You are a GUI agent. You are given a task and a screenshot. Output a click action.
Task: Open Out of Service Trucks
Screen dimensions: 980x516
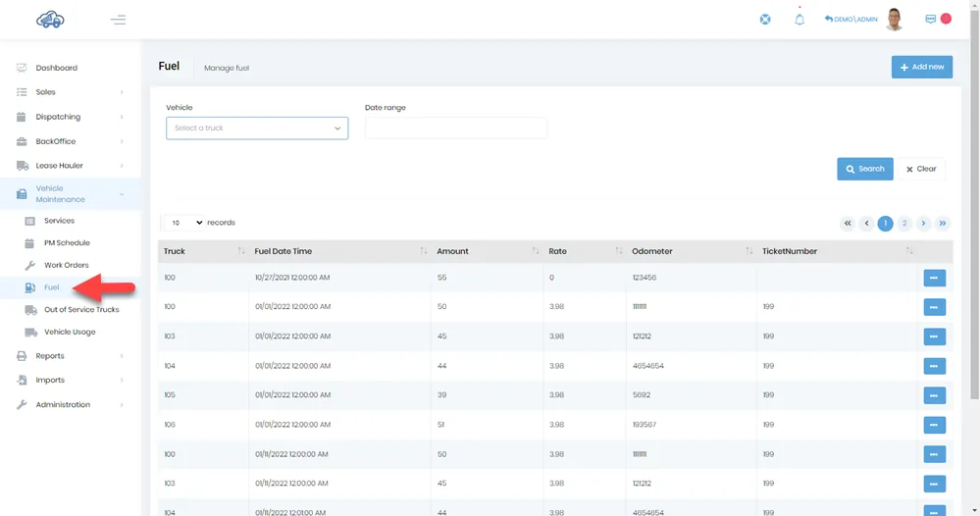[80, 310]
